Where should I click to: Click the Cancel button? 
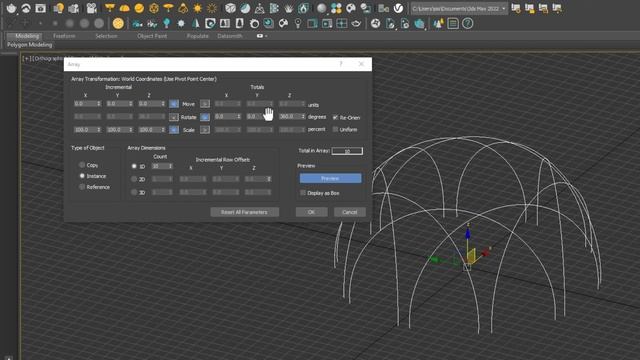point(349,212)
